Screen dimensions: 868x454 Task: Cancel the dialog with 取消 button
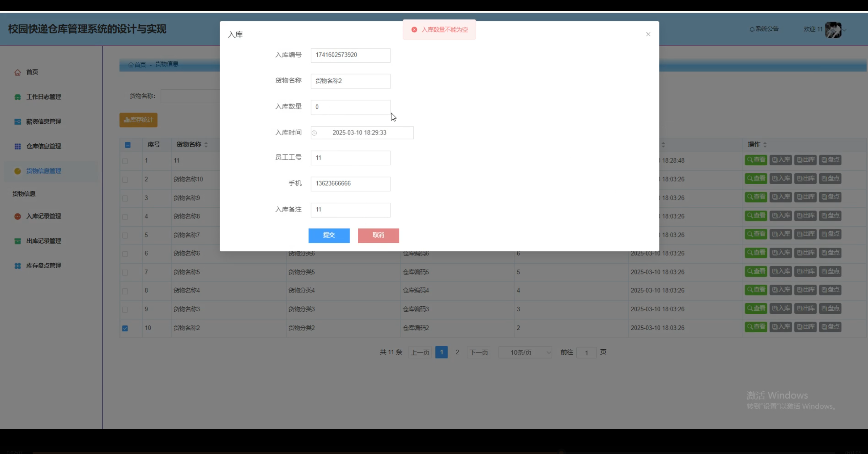click(378, 235)
